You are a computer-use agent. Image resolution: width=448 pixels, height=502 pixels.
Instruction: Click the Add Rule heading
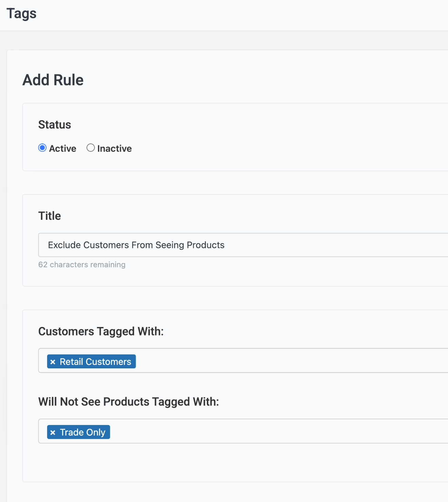pyautogui.click(x=53, y=80)
